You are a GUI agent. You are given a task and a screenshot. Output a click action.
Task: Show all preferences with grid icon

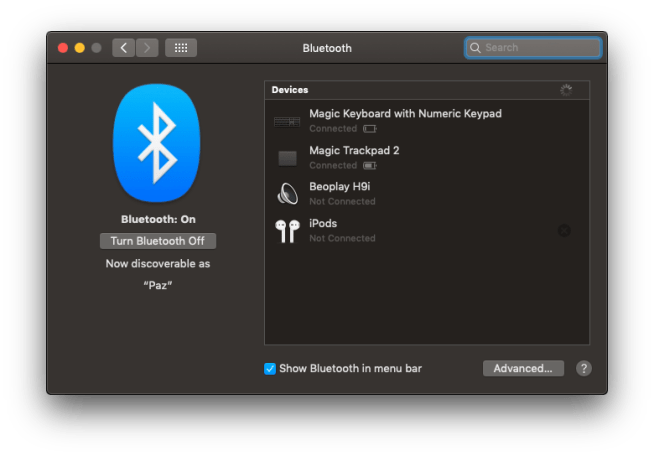click(181, 47)
